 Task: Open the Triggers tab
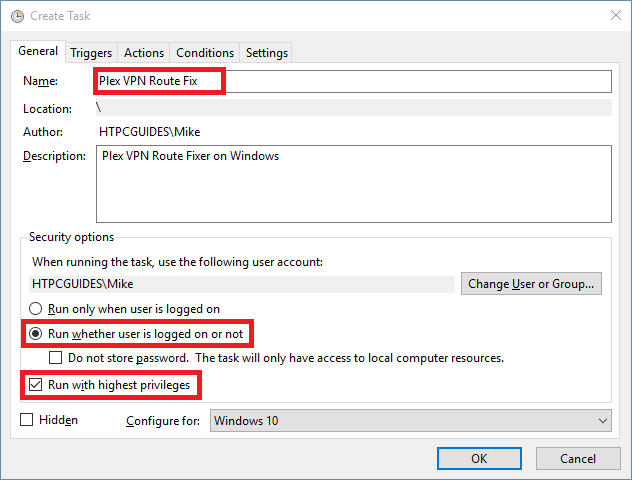pyautogui.click(x=91, y=53)
